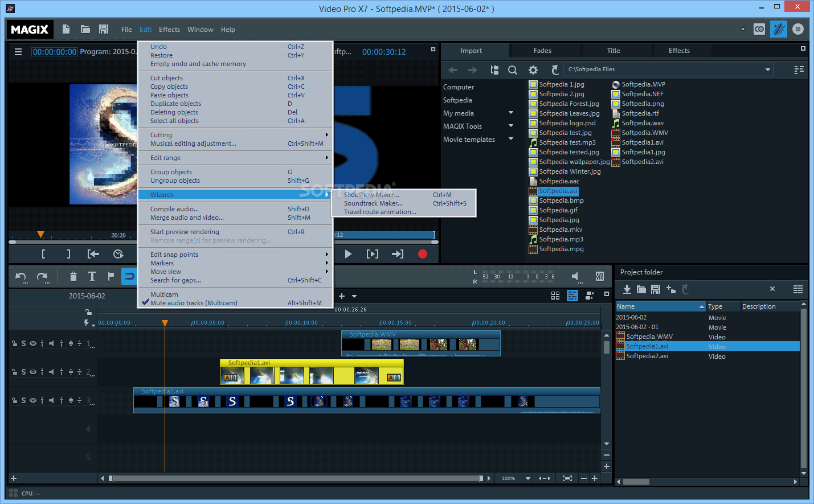Toggle visibility eye on track 1

[33, 343]
